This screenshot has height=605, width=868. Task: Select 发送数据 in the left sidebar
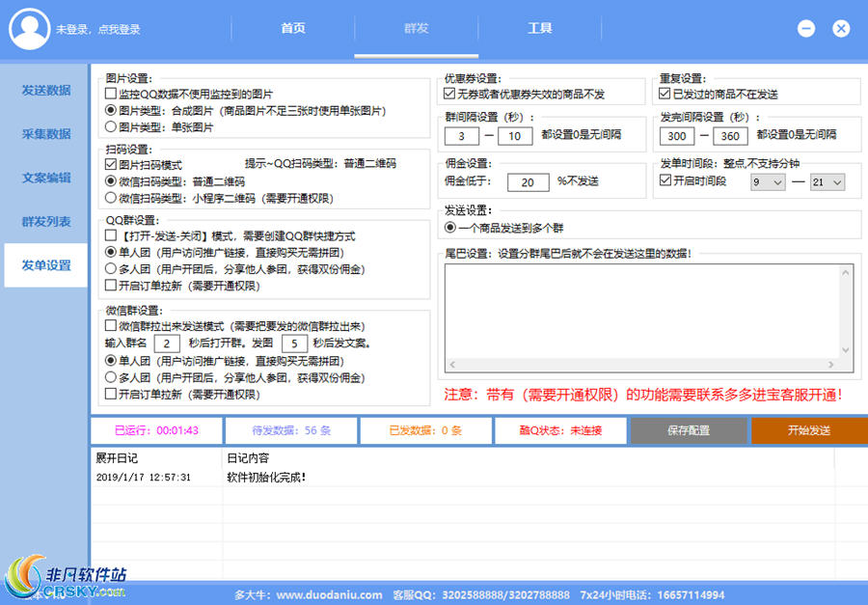click(46, 91)
